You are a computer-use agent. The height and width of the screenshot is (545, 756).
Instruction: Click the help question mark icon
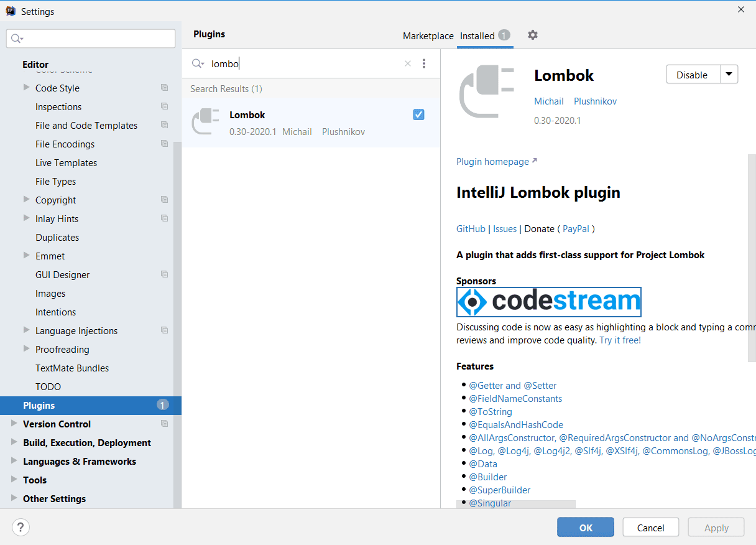21,528
